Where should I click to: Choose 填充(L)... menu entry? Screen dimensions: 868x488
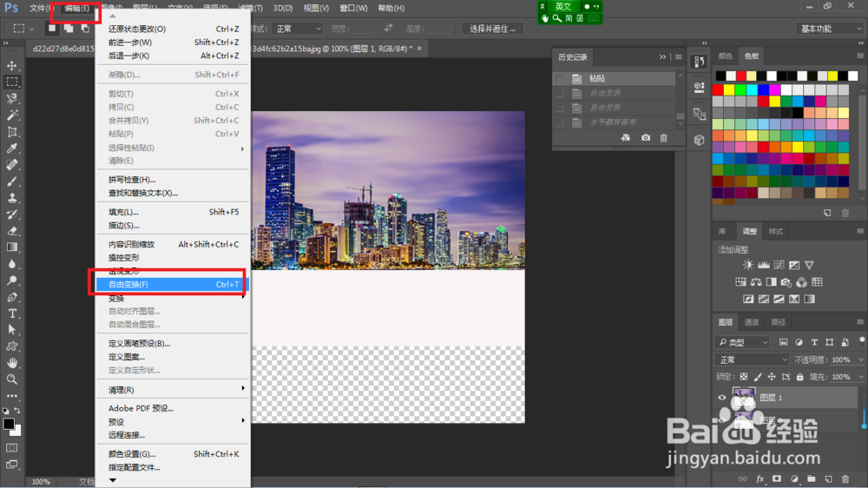[x=173, y=212]
